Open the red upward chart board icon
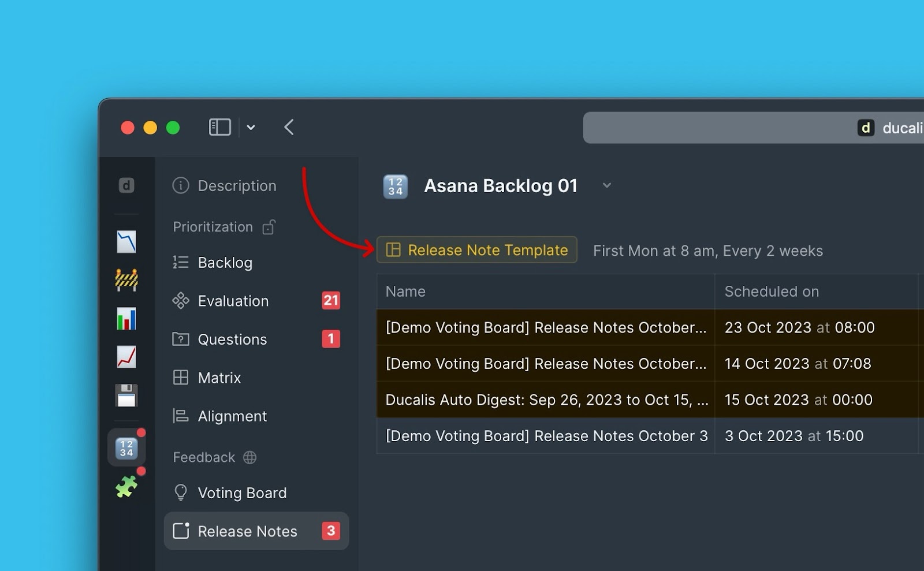 126,357
